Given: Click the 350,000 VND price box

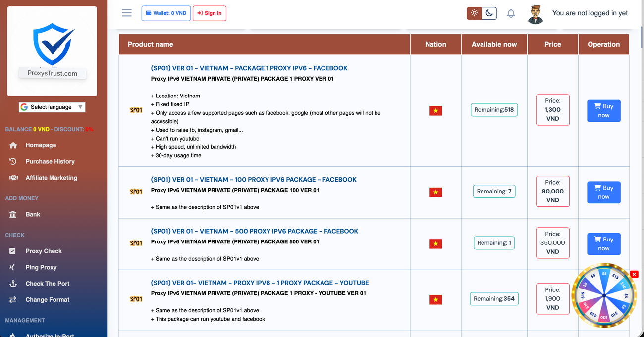Looking at the screenshot, I should coord(553,243).
